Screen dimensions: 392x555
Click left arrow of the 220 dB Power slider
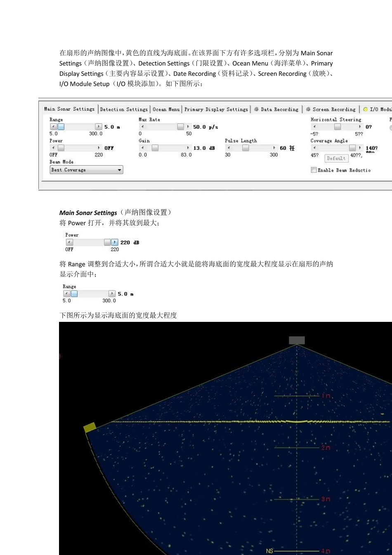click(69, 242)
